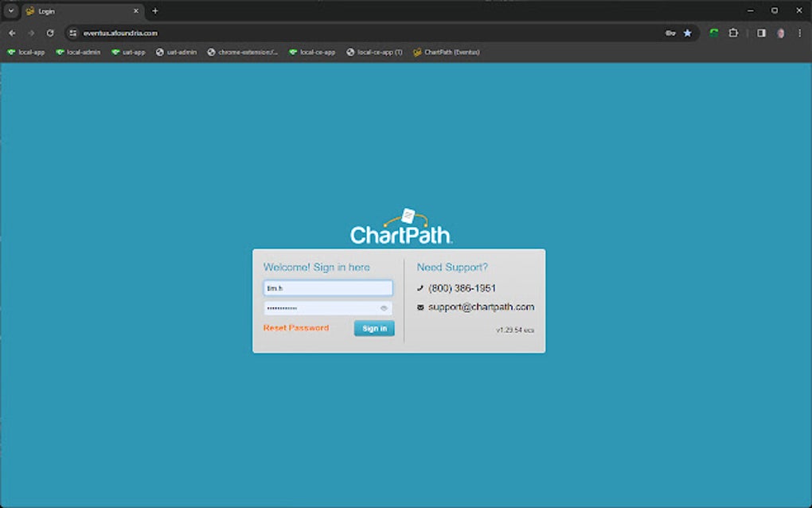Open the Reset Password link
The height and width of the screenshot is (508, 812).
[x=295, y=328]
